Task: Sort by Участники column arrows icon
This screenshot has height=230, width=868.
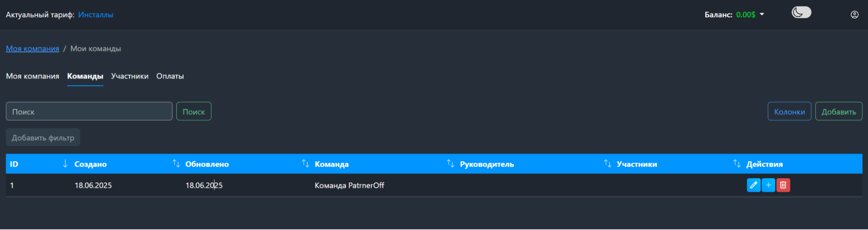Action: tap(737, 163)
